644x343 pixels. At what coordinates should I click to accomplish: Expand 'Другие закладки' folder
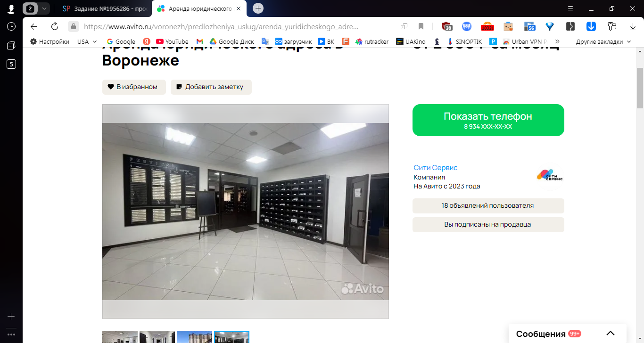coord(603,41)
